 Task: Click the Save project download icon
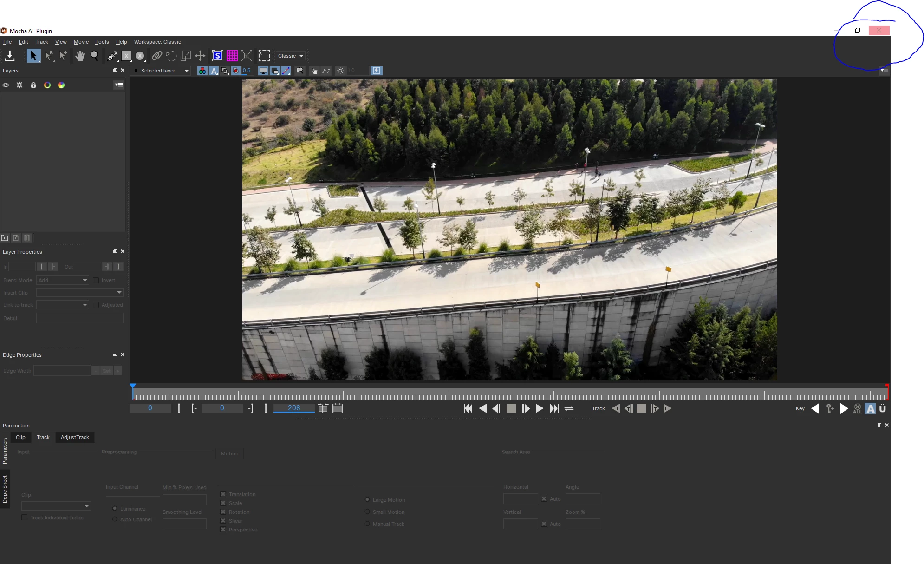(x=10, y=56)
